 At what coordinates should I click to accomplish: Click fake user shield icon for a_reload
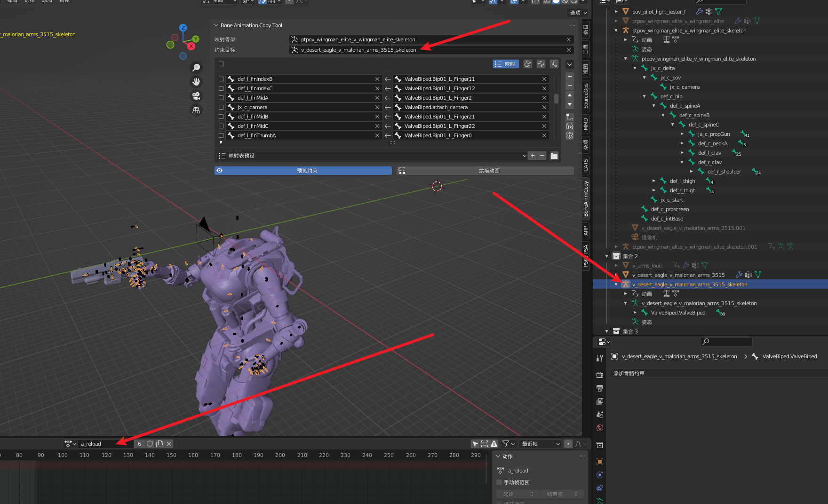pyautogui.click(x=150, y=444)
